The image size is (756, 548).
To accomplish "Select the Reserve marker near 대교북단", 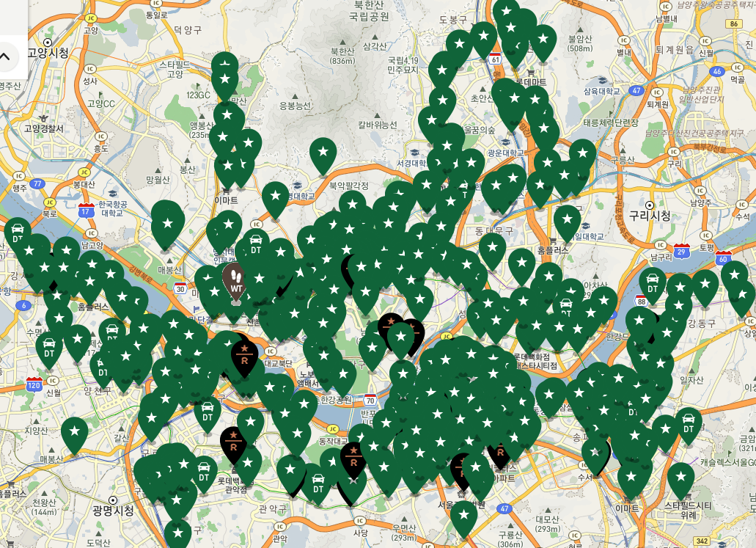I will (x=243, y=354).
